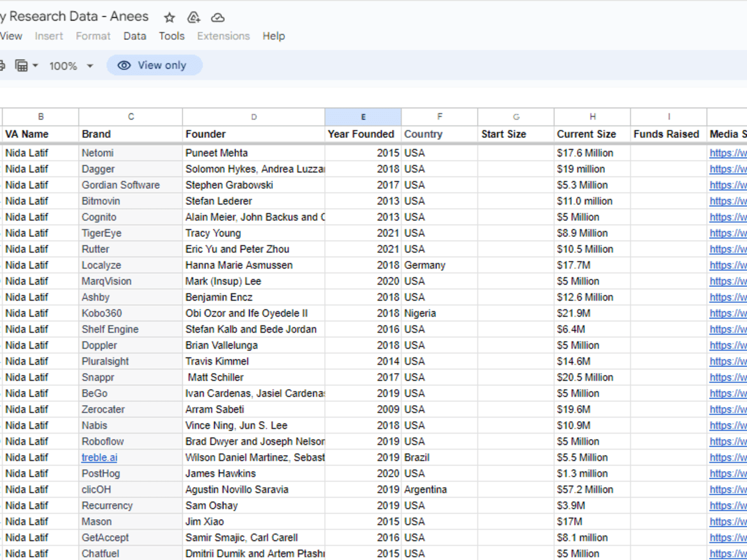Select the Pluralsight brand cell
The height and width of the screenshot is (560, 747).
[131, 361]
